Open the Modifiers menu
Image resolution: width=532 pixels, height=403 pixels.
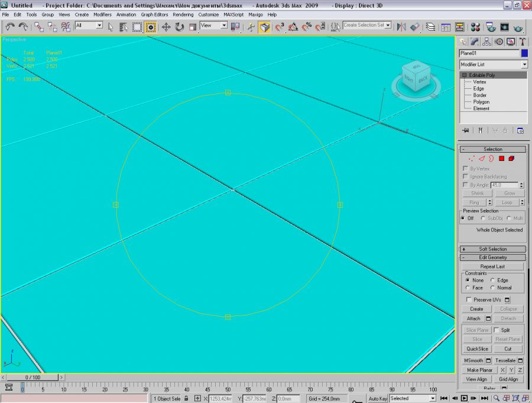(102, 15)
